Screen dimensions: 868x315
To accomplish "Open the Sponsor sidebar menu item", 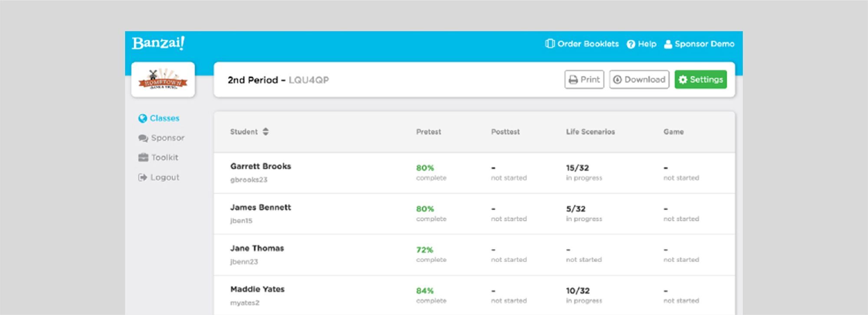I will tap(161, 138).
